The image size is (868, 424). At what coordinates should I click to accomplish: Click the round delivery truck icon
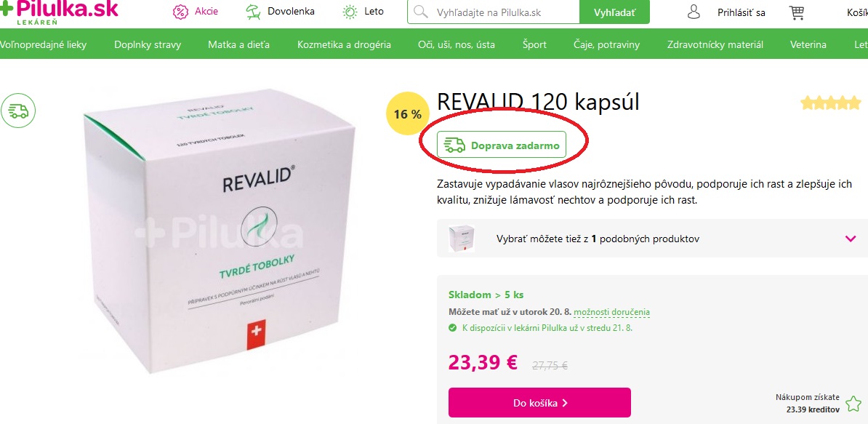[x=18, y=111]
